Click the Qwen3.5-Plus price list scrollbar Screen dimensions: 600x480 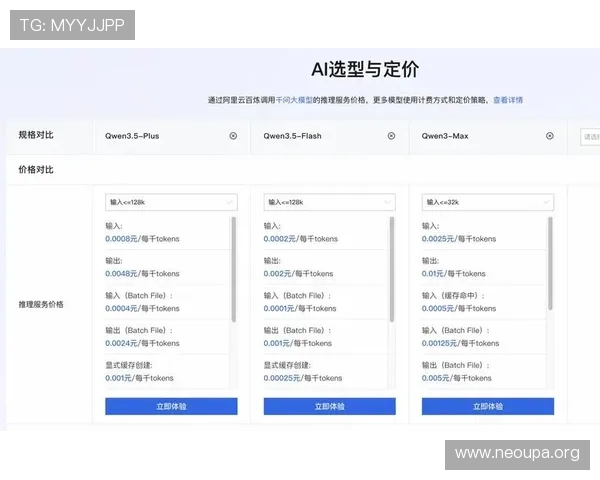pyautogui.click(x=233, y=269)
